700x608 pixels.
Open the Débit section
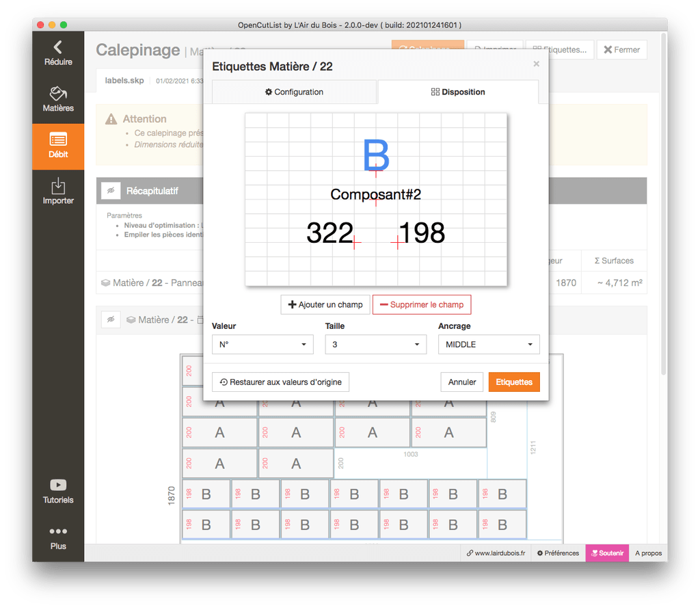(58, 146)
